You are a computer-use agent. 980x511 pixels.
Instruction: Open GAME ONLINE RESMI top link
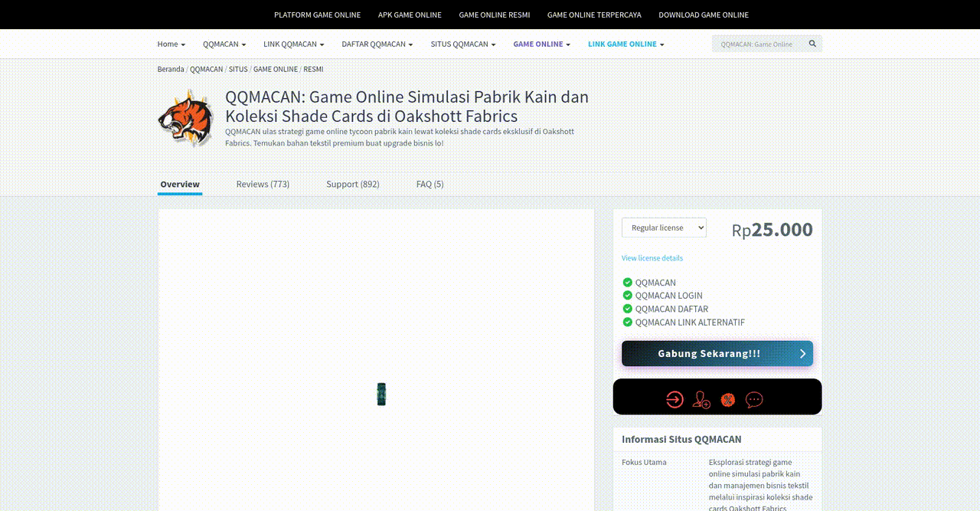click(495, 15)
